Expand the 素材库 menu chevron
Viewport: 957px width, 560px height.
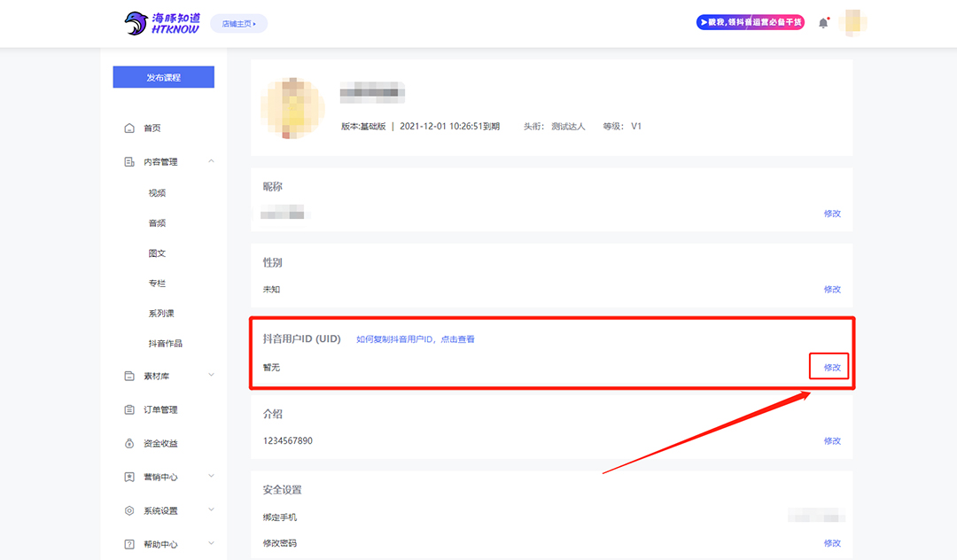click(x=211, y=375)
